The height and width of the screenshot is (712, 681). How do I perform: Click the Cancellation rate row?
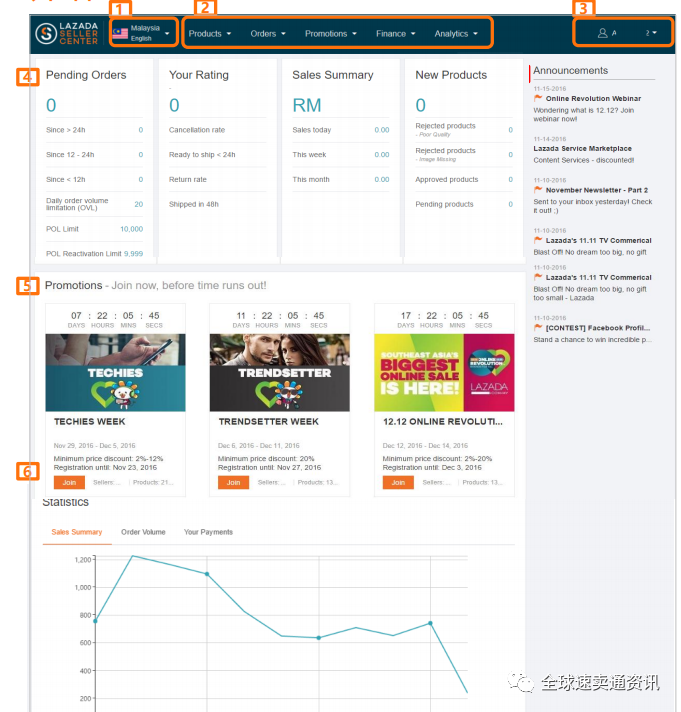217,130
